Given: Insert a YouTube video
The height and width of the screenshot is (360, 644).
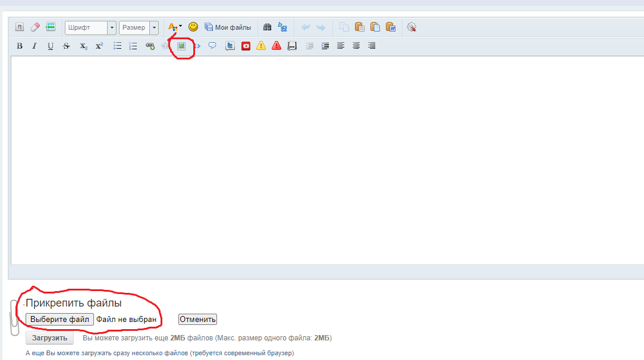Looking at the screenshot, I should (x=246, y=46).
